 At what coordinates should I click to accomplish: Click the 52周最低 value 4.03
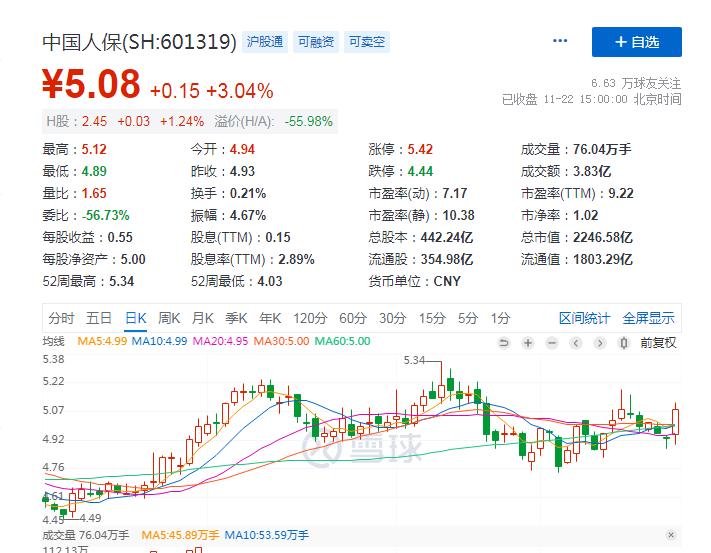point(270,281)
